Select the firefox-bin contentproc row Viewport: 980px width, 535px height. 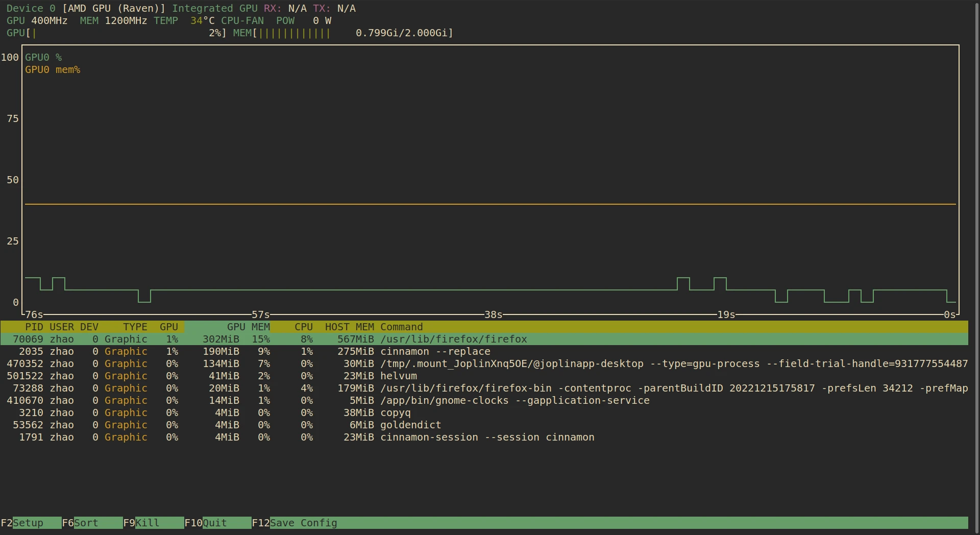[484, 388]
